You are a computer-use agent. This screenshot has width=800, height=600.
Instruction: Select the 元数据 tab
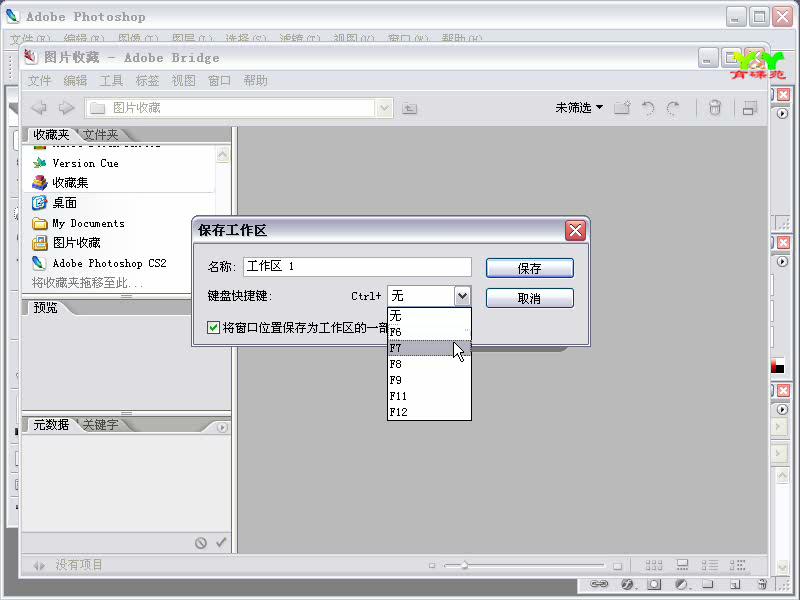tap(51, 424)
